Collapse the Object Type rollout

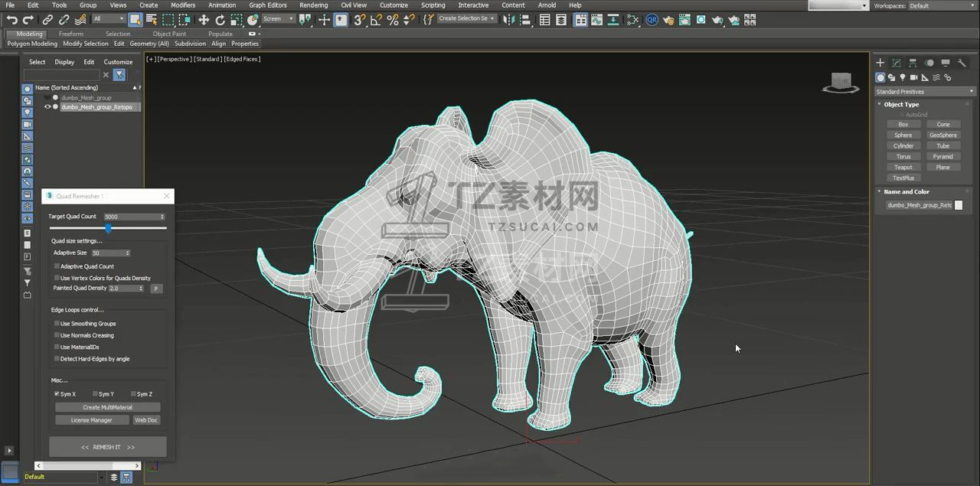(x=901, y=105)
